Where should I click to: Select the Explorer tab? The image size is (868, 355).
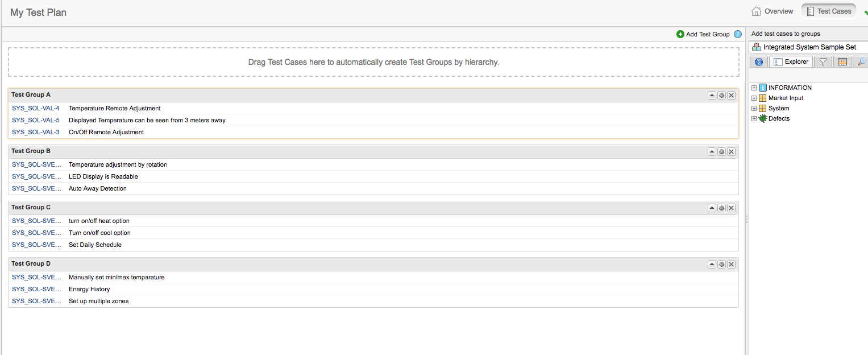(x=791, y=62)
